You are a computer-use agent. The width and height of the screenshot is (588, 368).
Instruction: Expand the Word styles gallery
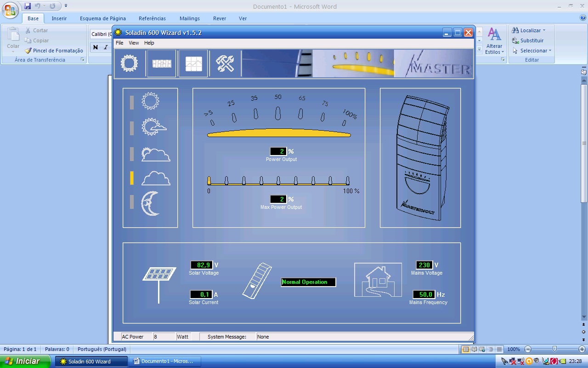pos(480,49)
